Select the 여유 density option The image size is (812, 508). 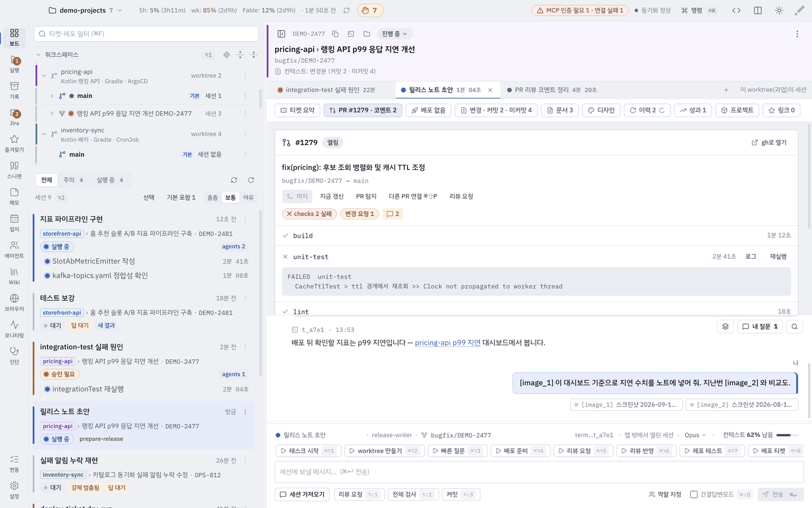249,198
